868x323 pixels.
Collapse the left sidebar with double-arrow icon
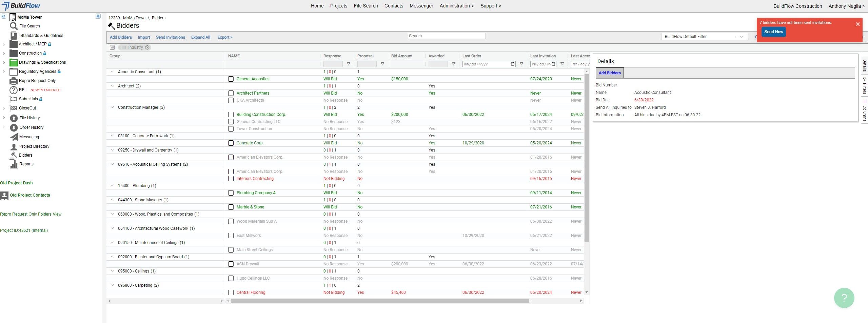tap(3, 16)
